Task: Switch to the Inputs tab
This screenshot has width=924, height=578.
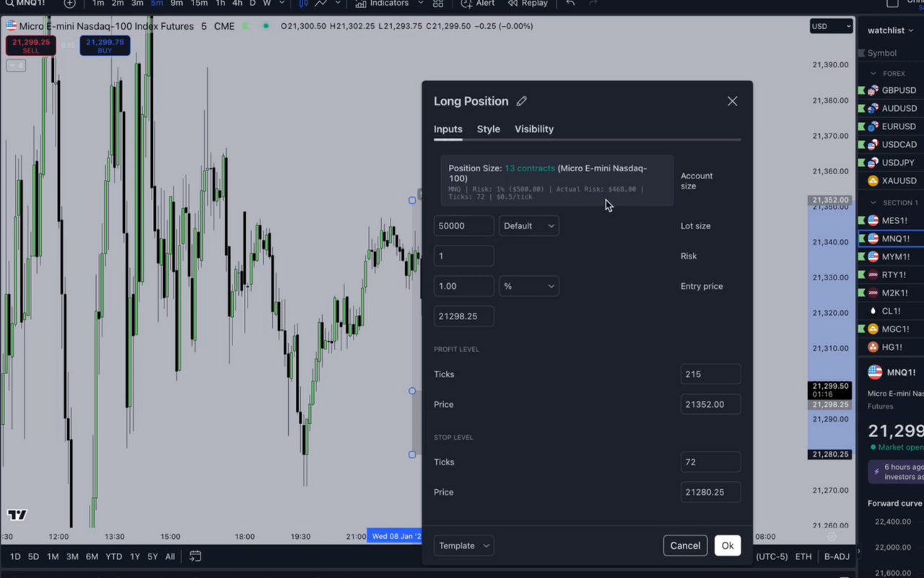Action: [448, 129]
